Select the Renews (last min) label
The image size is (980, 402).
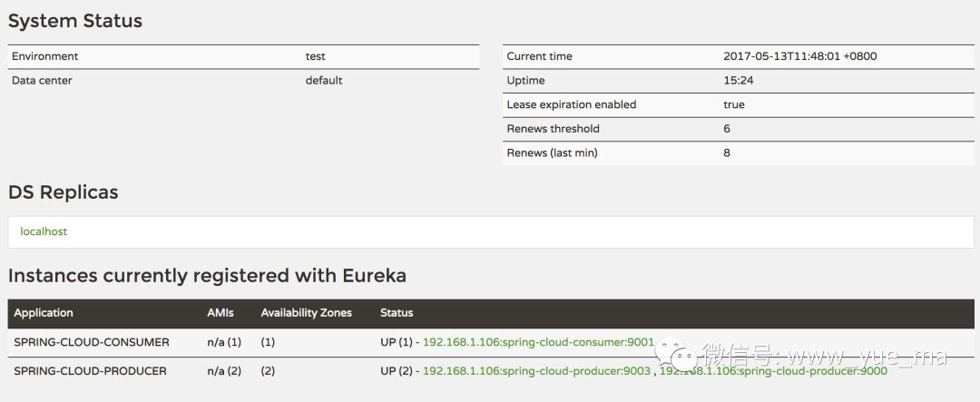(x=552, y=152)
